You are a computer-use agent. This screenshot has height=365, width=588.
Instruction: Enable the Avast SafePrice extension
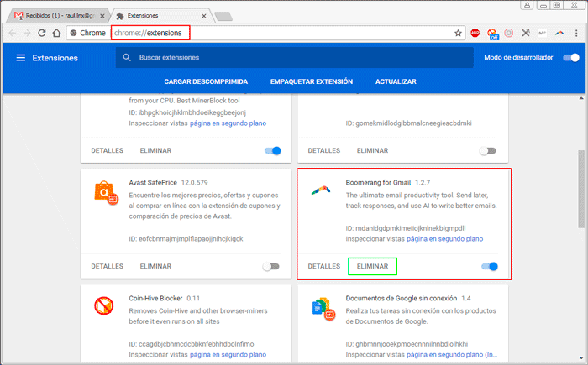[x=270, y=266]
